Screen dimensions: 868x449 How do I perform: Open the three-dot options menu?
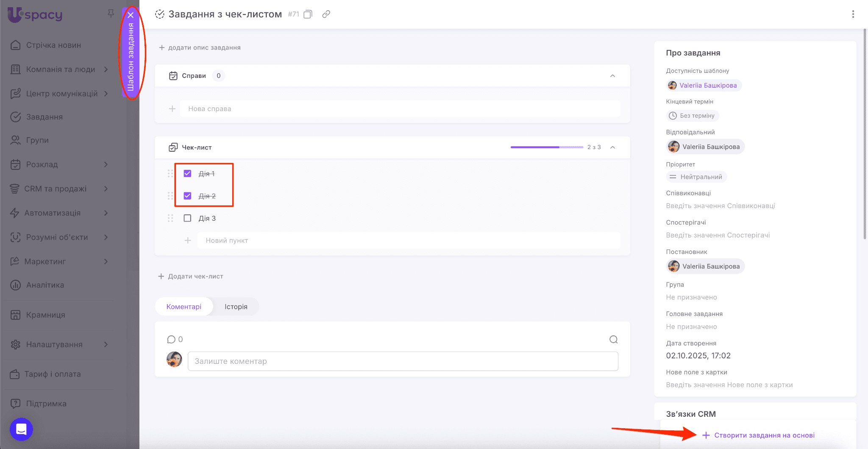click(853, 14)
